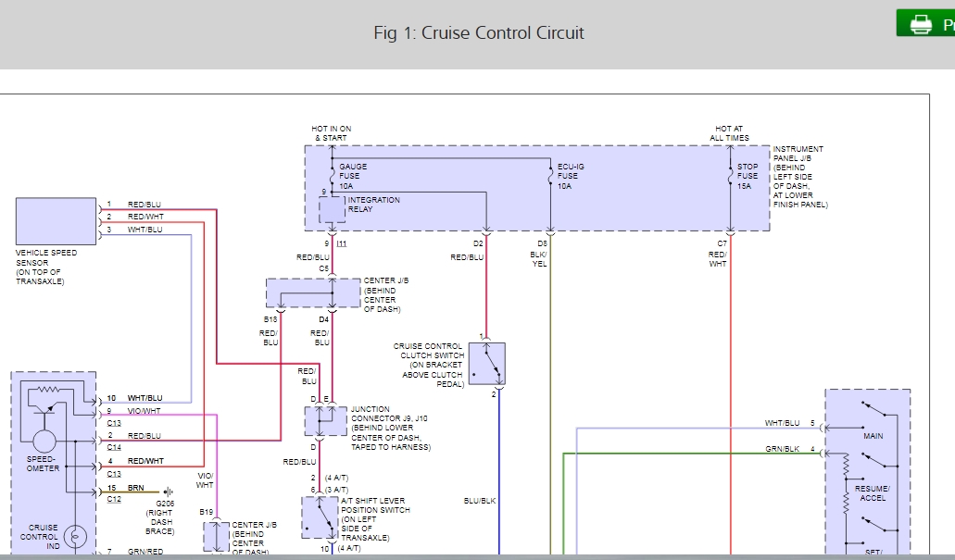
Task: Click the Integration Relay symbol
Action: pos(332,212)
